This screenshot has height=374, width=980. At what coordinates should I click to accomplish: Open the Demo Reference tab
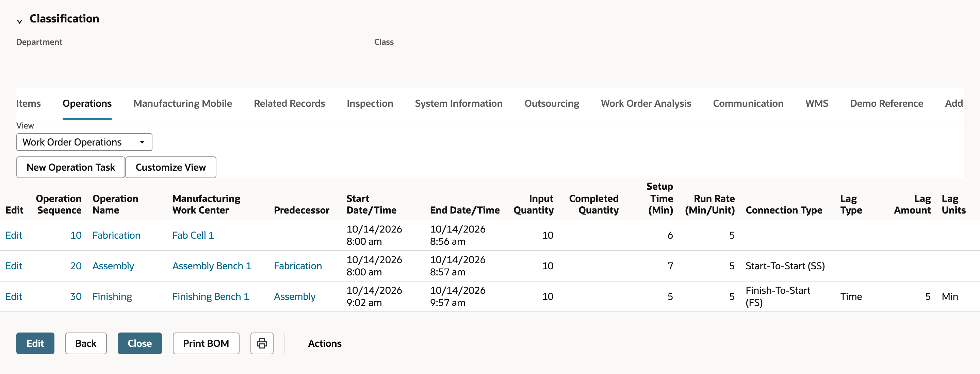[x=886, y=103]
